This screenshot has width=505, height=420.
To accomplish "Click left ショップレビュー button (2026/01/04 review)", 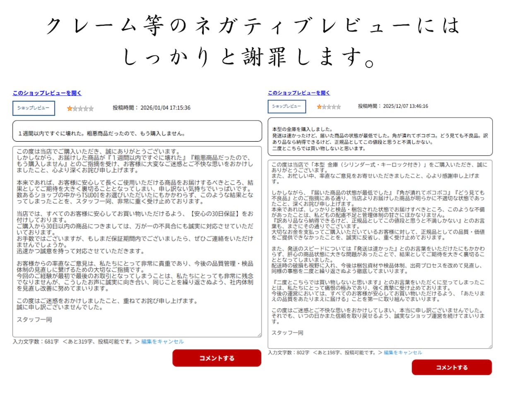I will point(34,108).
